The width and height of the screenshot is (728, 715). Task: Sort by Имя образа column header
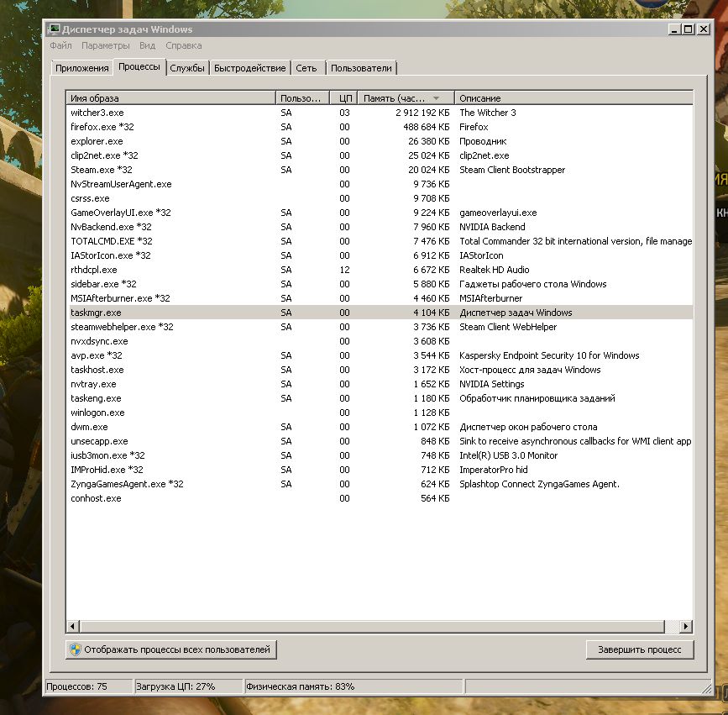pyautogui.click(x=170, y=98)
